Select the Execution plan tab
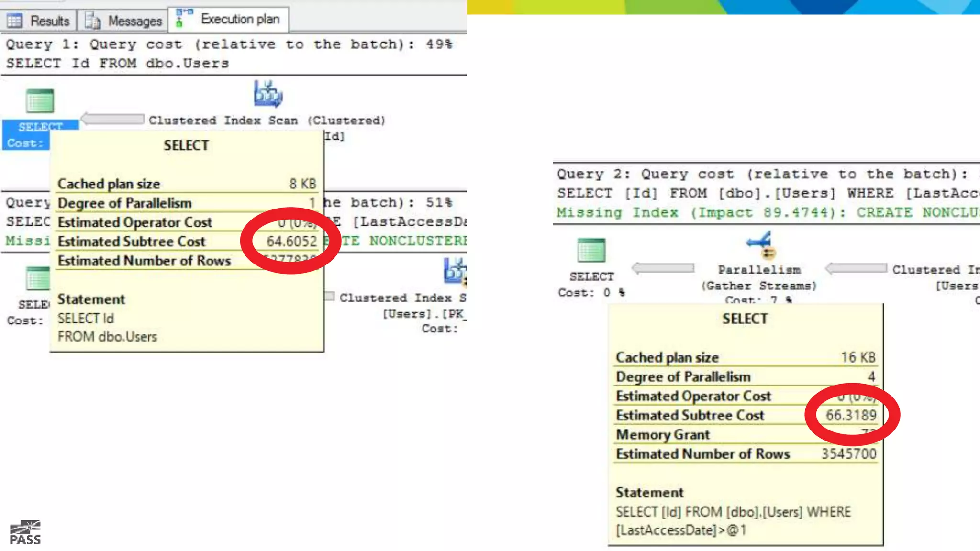The width and height of the screenshot is (980, 551). 239,19
